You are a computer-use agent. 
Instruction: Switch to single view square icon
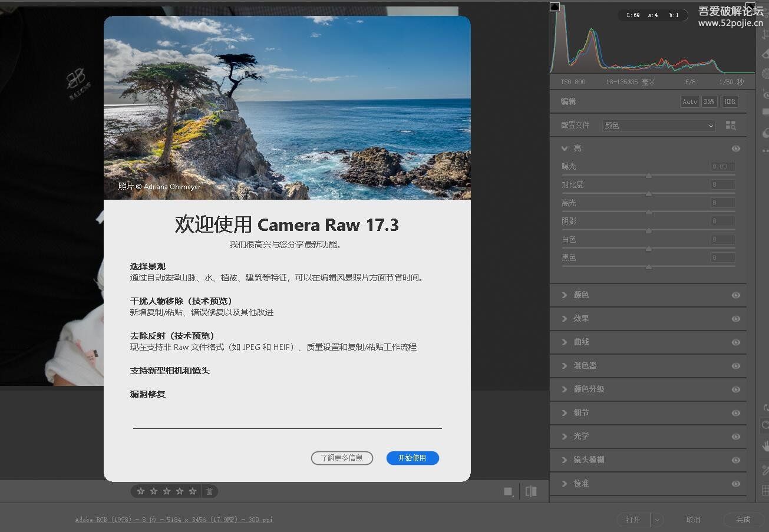pyautogui.click(x=508, y=491)
